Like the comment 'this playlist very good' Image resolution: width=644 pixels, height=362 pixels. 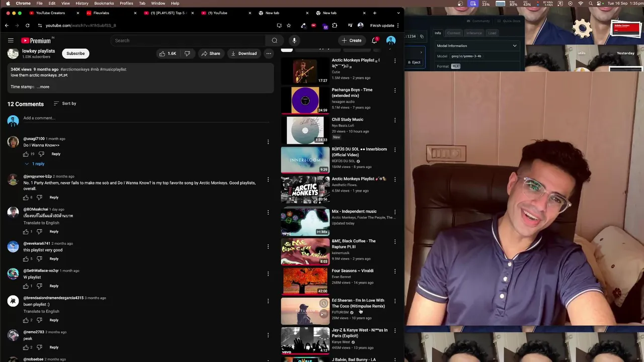[26, 259]
